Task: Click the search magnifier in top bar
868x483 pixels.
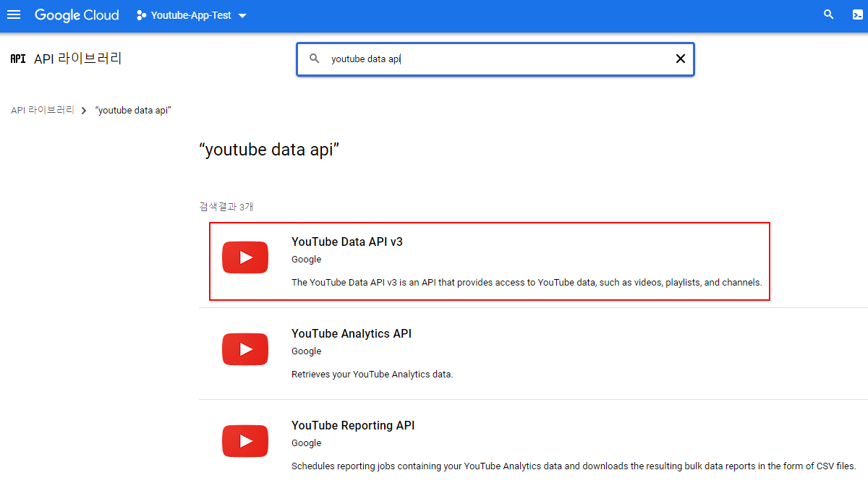Action: 829,14
